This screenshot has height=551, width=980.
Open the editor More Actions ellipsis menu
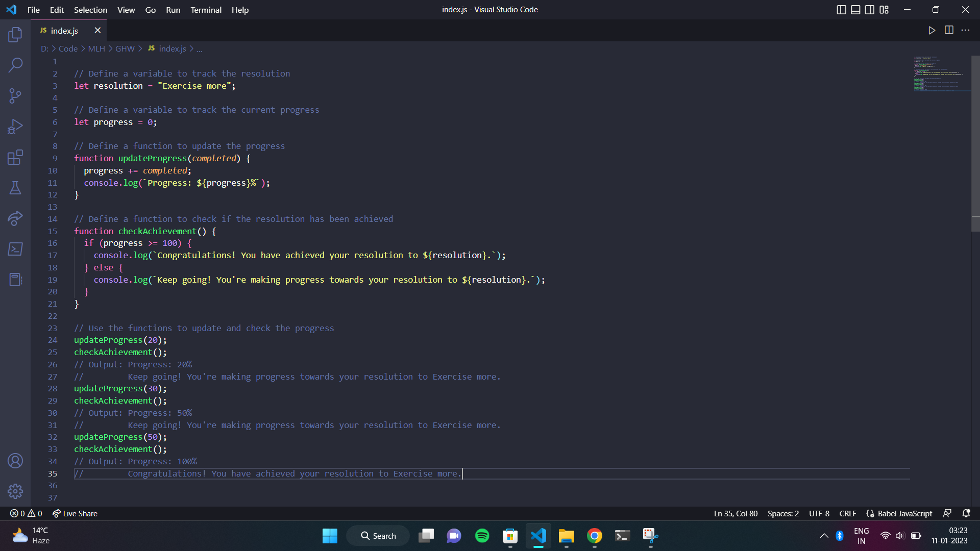[x=965, y=31]
